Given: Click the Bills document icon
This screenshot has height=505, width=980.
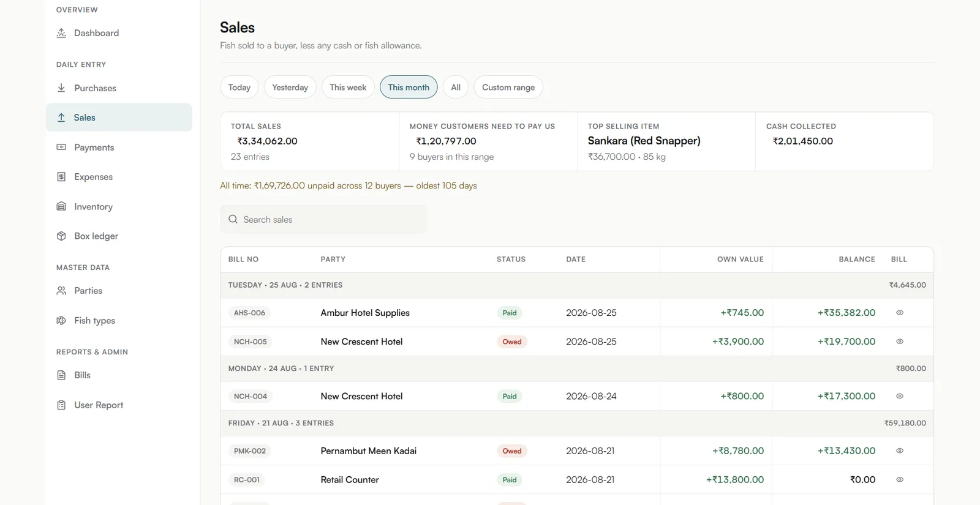Looking at the screenshot, I should (x=61, y=375).
